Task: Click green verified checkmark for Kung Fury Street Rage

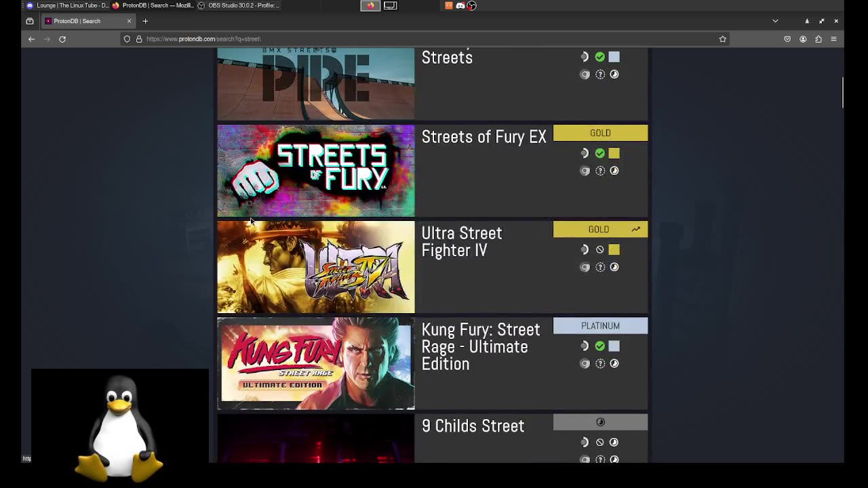Action: point(599,346)
